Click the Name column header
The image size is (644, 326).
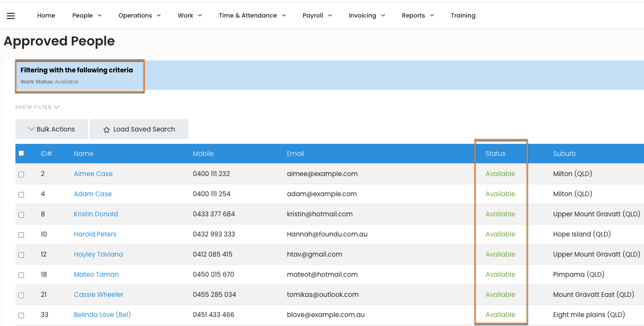(x=83, y=154)
